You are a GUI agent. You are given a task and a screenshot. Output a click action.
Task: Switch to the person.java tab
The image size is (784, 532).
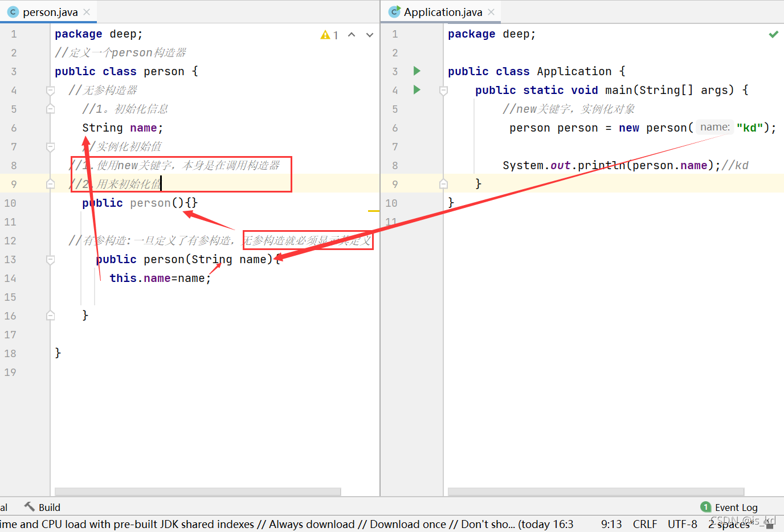(50, 12)
